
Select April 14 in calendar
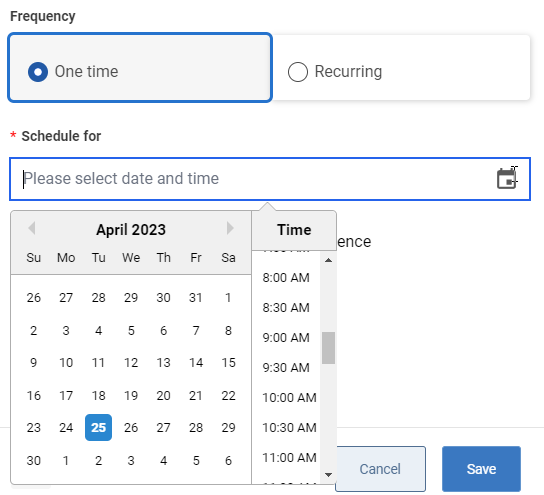tap(196, 362)
